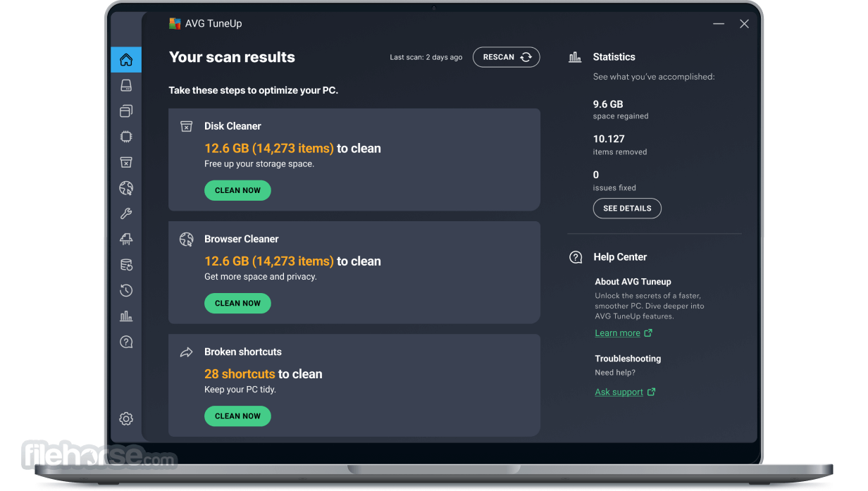Click the Last scan: 2 days ago text
Viewport: 868px width, 491px height.
click(426, 58)
